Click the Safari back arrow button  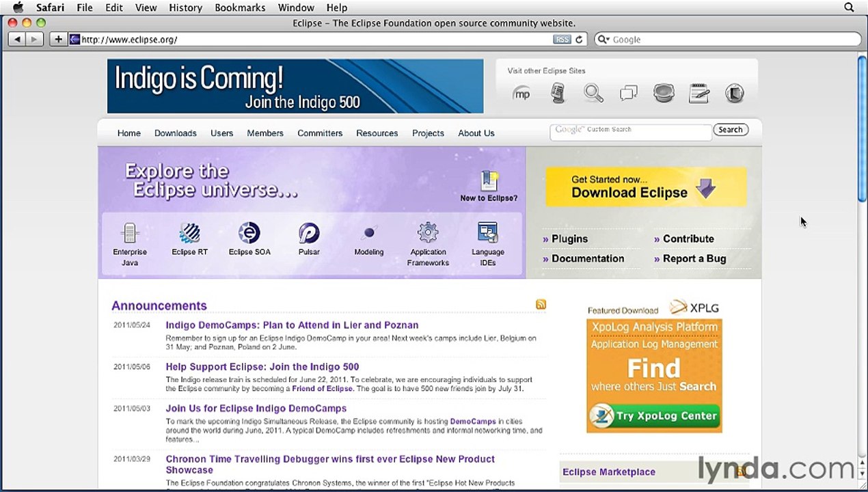pos(18,40)
